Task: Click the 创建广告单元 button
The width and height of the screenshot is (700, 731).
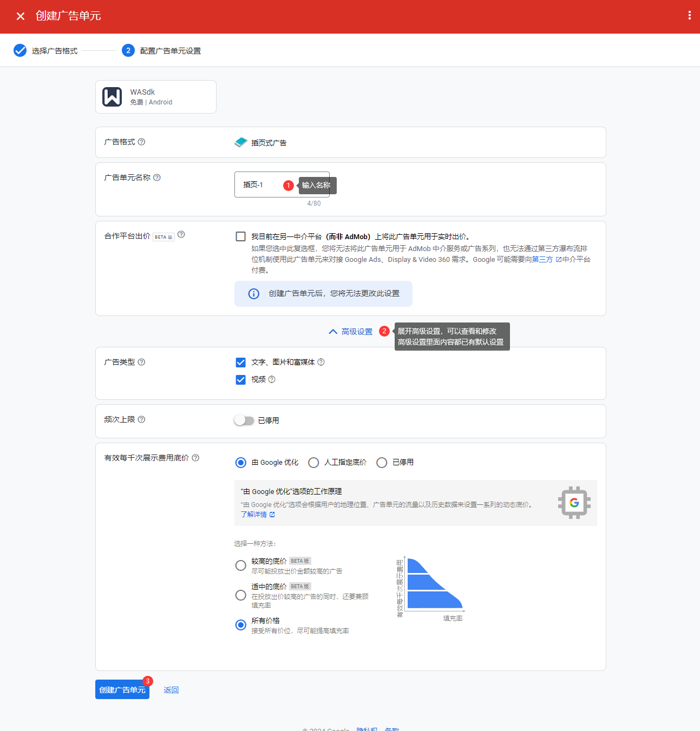Action: (x=122, y=689)
